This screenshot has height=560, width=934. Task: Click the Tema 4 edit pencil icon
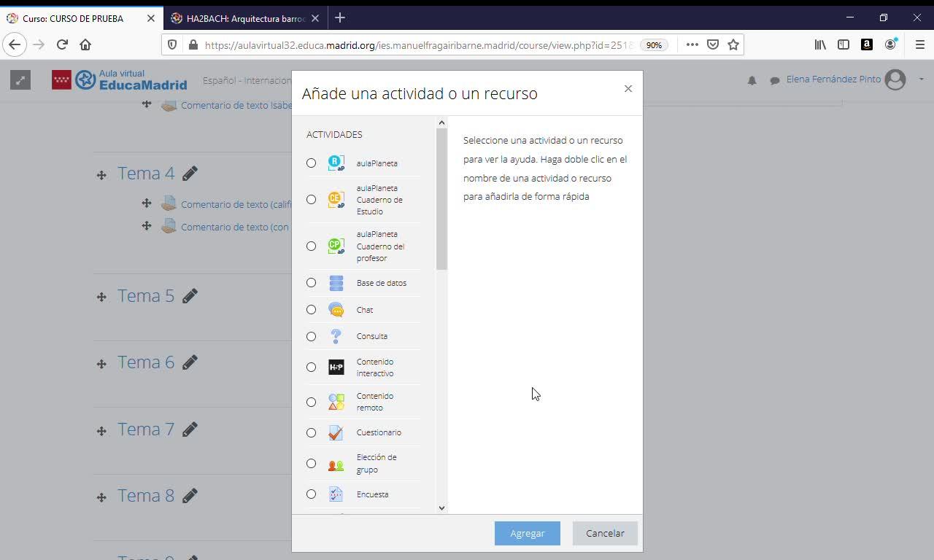point(190,174)
